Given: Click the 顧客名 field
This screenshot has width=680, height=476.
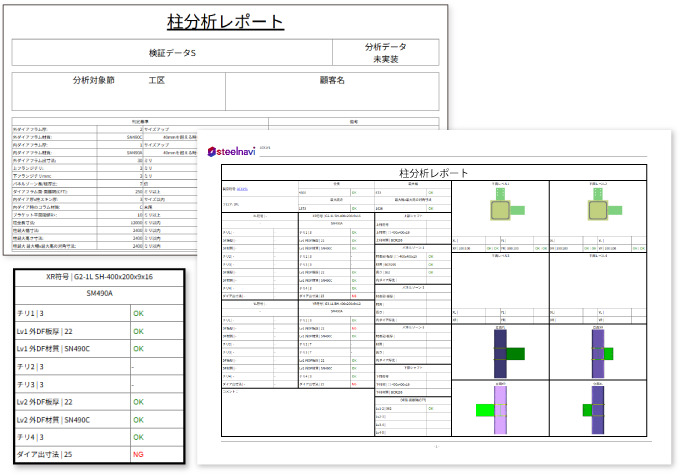Looking at the screenshot, I should (331, 80).
